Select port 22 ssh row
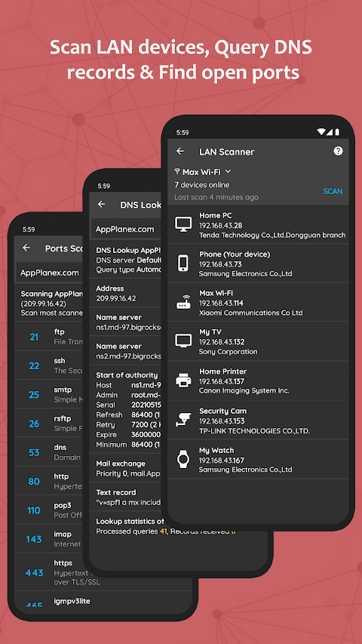The width and height of the screenshot is (362, 644). tap(49, 365)
